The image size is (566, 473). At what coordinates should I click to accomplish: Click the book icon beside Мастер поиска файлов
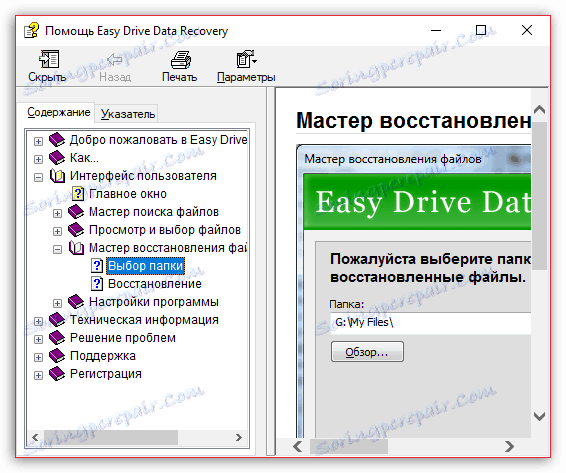(x=76, y=212)
